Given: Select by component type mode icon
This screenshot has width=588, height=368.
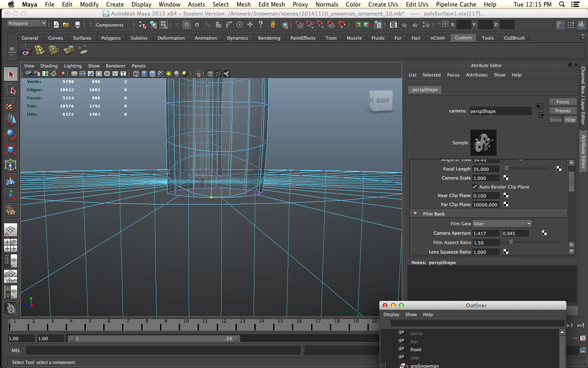Looking at the screenshot, I should pos(163,25).
